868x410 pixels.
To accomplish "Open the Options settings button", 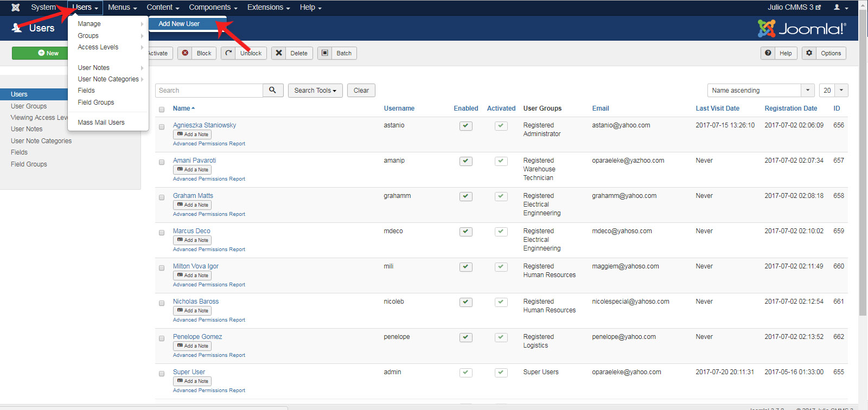I will [x=824, y=53].
